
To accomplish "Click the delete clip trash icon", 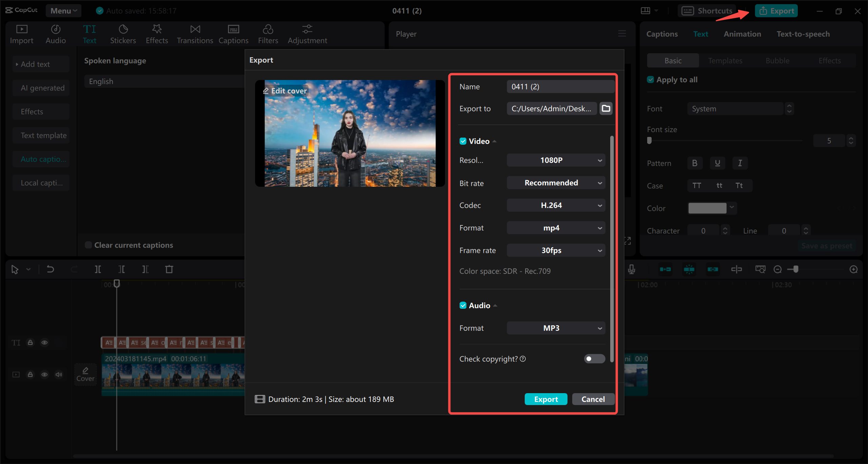I will tap(169, 269).
